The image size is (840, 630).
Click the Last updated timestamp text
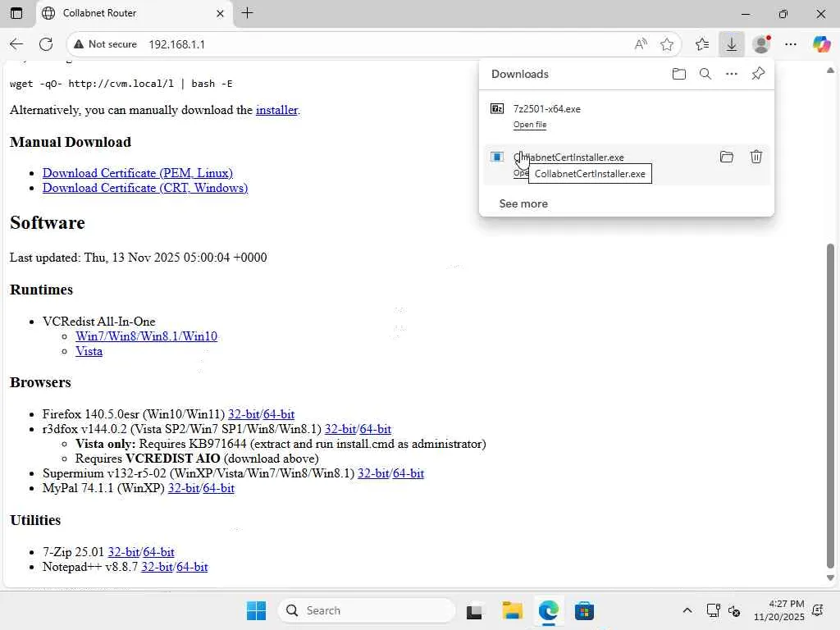click(x=138, y=258)
